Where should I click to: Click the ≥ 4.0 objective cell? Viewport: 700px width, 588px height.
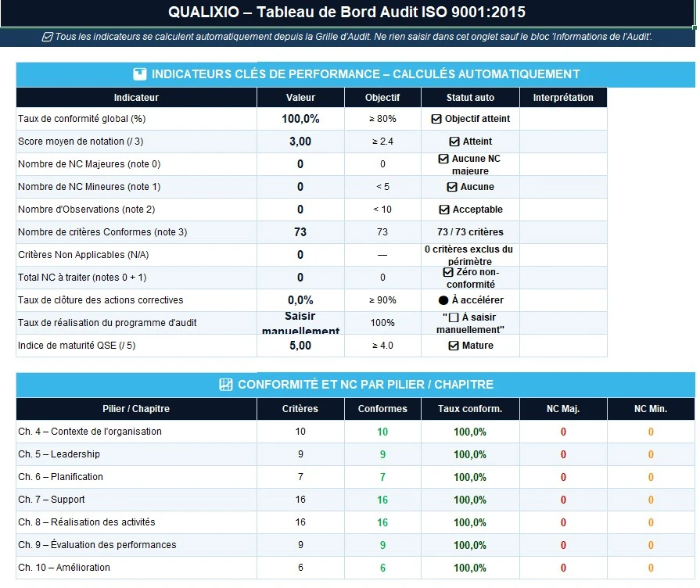[x=382, y=346]
